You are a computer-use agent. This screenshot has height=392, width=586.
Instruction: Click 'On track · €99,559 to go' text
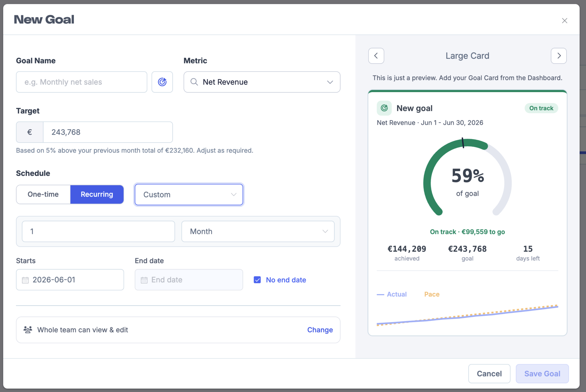point(467,232)
